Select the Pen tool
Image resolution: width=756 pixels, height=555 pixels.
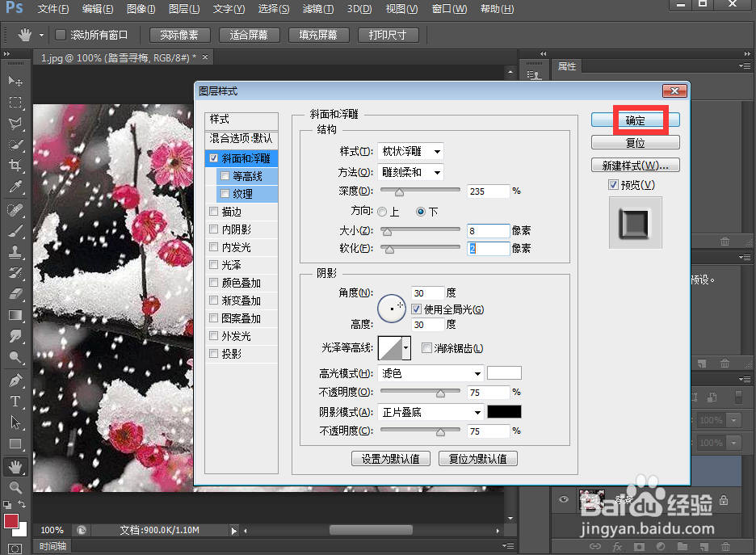tap(15, 380)
